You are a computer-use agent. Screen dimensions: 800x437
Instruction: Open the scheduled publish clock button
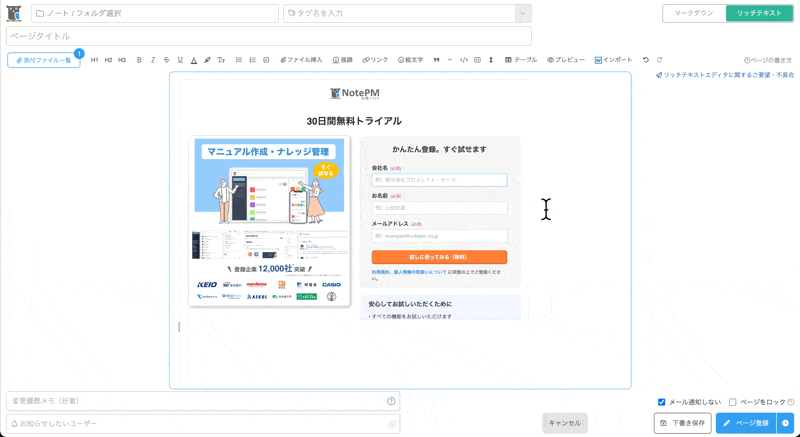pyautogui.click(x=786, y=423)
